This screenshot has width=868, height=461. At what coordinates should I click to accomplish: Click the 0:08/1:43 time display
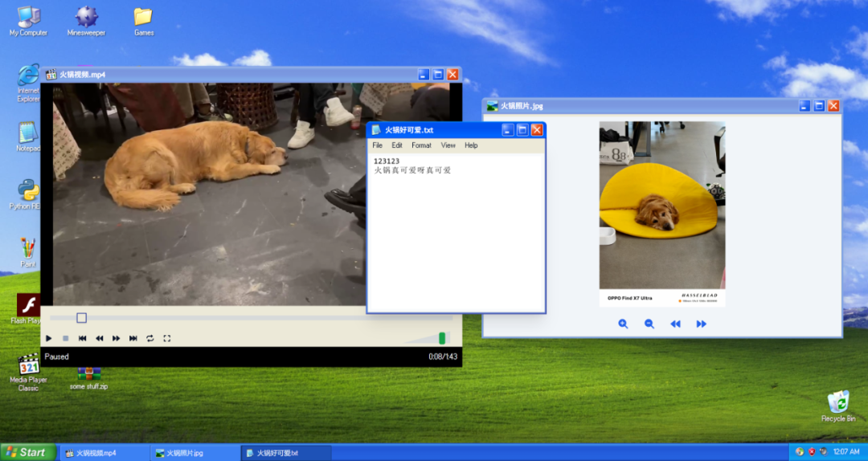click(443, 357)
